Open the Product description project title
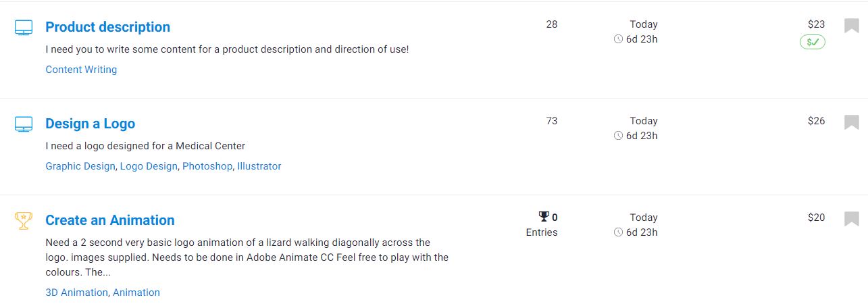 point(107,27)
